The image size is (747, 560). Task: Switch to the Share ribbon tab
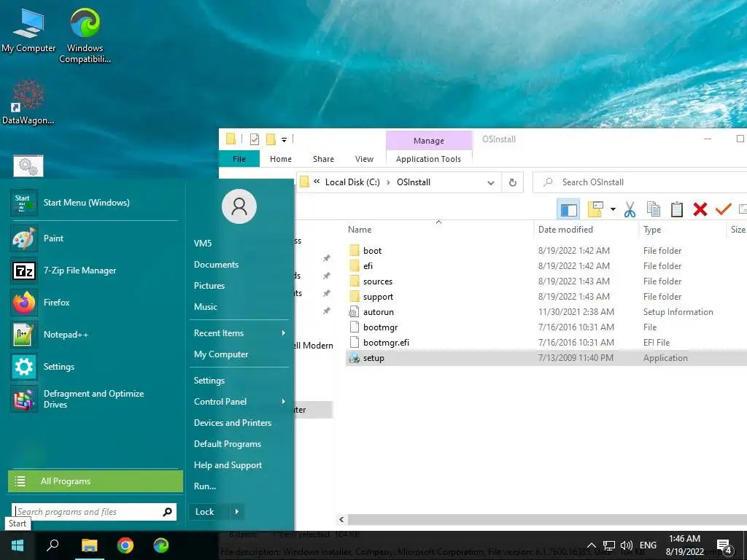tap(323, 159)
